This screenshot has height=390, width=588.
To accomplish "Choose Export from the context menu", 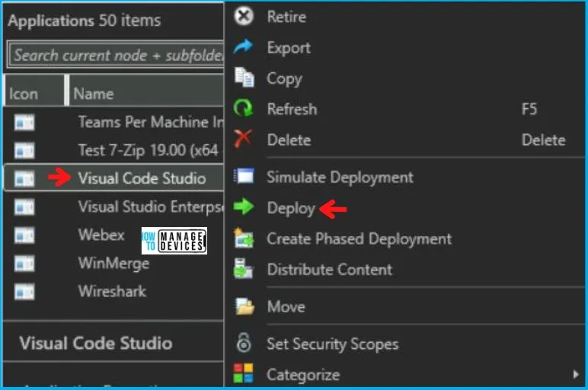I will pyautogui.click(x=405, y=47).
